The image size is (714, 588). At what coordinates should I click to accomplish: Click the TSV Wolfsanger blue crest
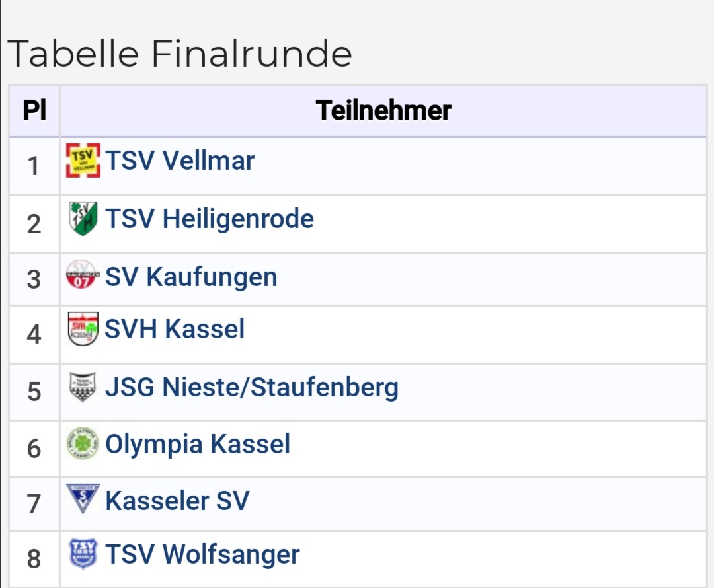point(83,554)
